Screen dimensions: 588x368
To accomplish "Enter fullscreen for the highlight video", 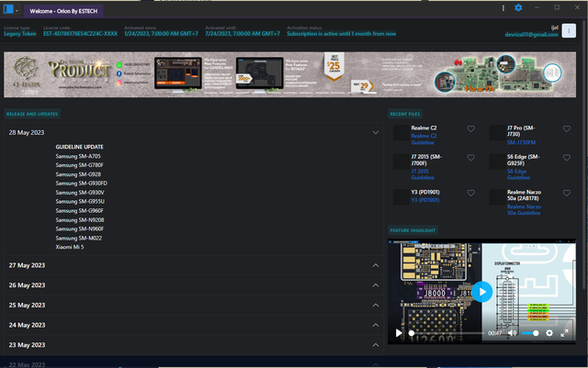I will tap(566, 332).
